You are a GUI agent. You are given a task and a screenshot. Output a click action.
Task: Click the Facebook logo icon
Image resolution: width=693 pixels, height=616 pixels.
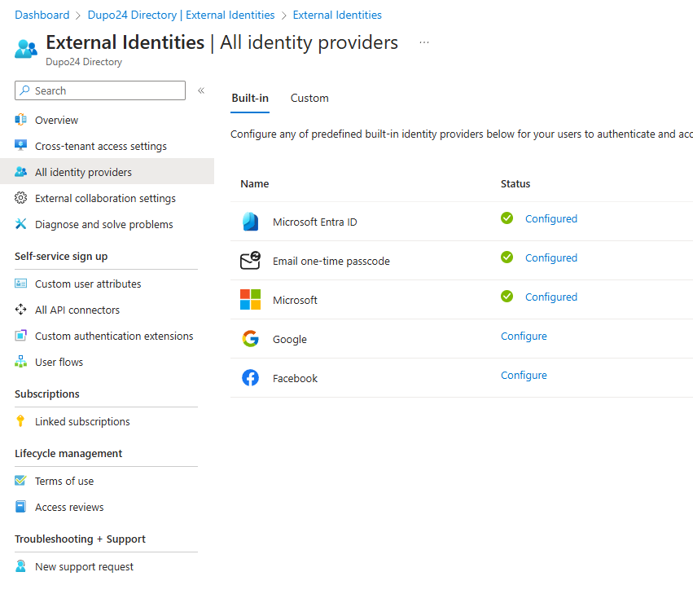click(x=250, y=377)
